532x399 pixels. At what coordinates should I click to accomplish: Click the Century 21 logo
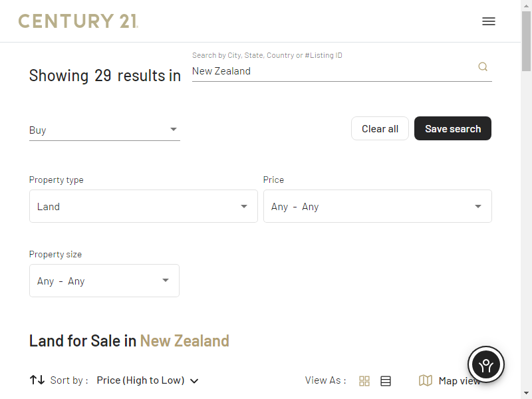pos(78,21)
